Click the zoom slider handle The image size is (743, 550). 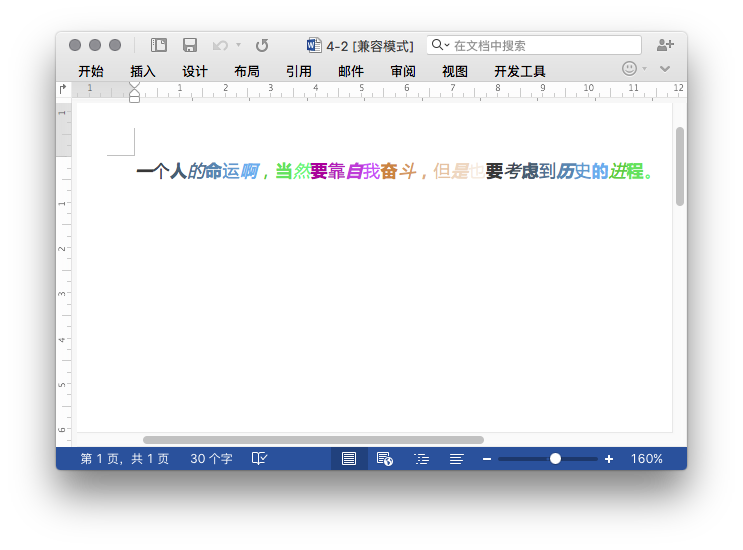(555, 459)
